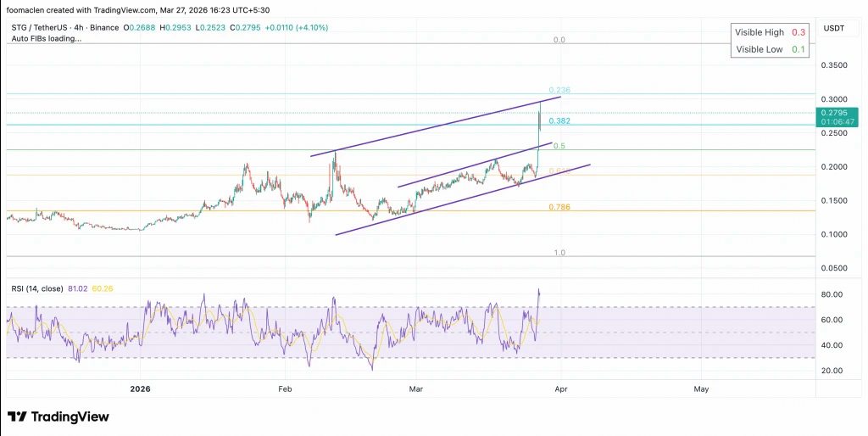Click the 1.0 Fibonacci level label
Screen dimensions: 868x436
coord(559,253)
